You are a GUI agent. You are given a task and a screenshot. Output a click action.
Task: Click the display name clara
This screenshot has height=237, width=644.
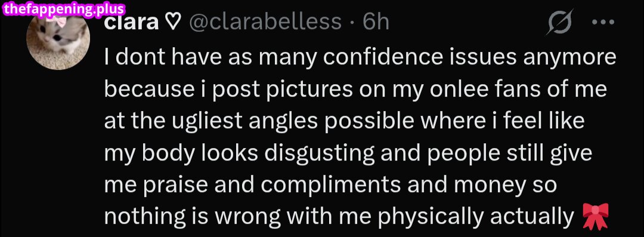click(131, 22)
